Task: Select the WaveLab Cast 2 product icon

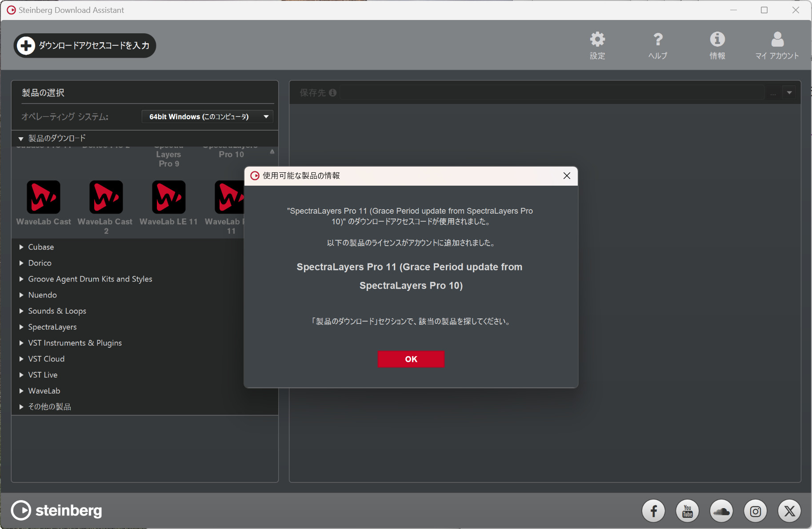Action: click(x=106, y=197)
